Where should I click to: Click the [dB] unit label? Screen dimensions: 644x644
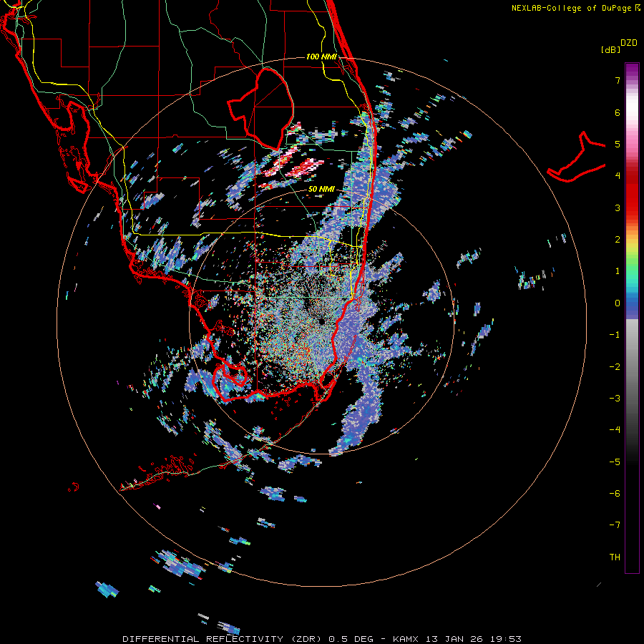pos(611,50)
